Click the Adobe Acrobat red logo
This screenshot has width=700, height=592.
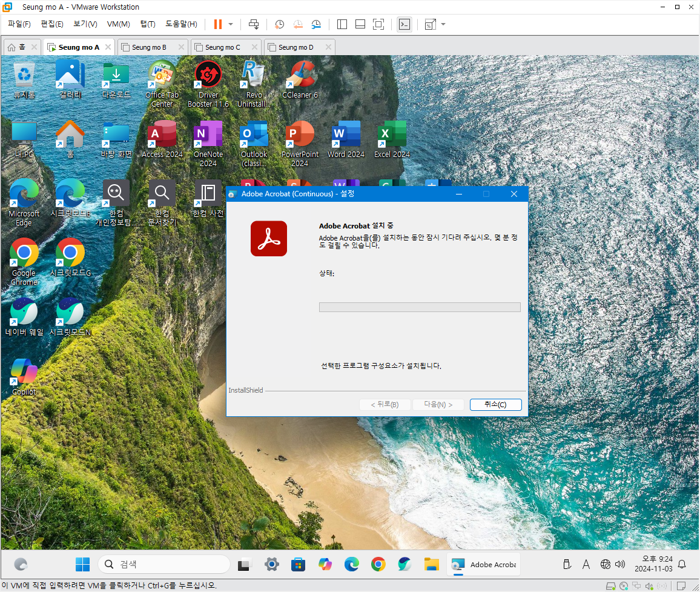tap(269, 239)
